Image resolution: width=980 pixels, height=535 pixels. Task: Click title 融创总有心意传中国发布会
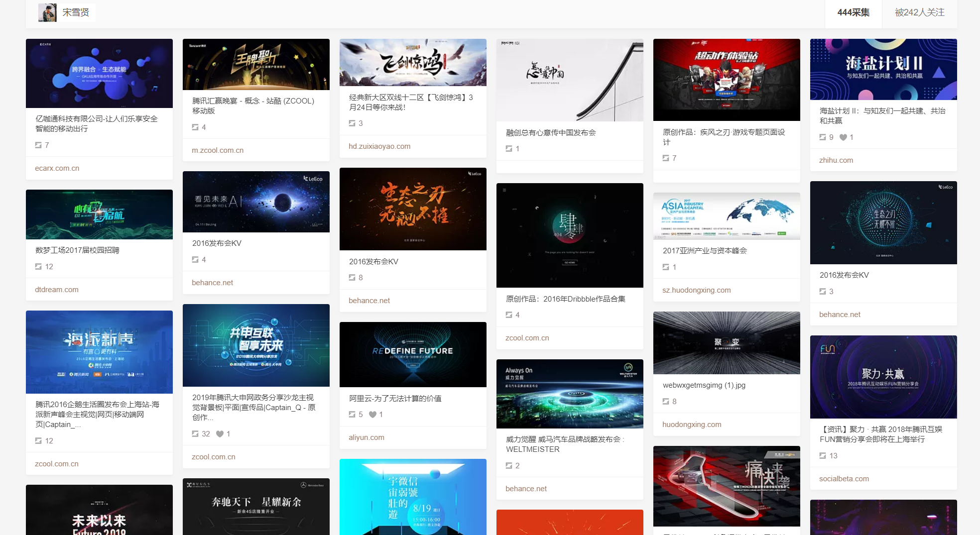(551, 133)
